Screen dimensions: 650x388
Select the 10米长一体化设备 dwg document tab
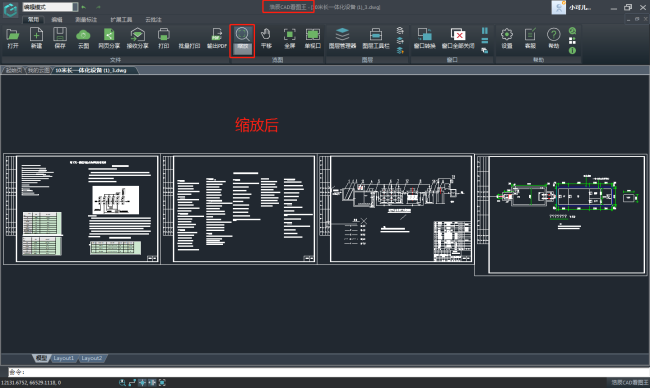[x=94, y=70]
